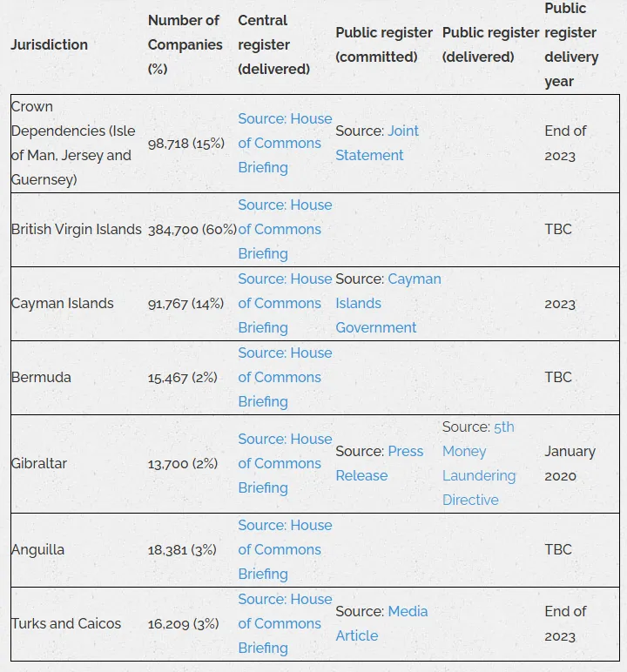This screenshot has height=672, width=627.
Task: Click the Public register (committed) header
Action: click(384, 44)
